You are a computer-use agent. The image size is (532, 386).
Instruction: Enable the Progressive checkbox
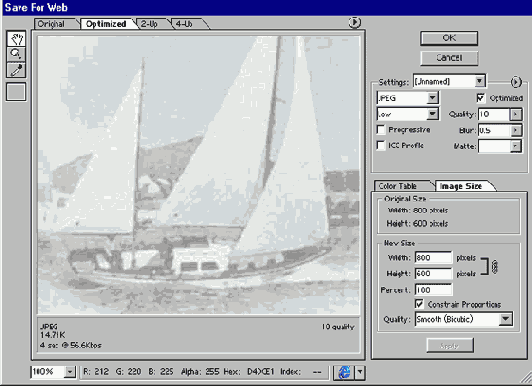point(381,130)
